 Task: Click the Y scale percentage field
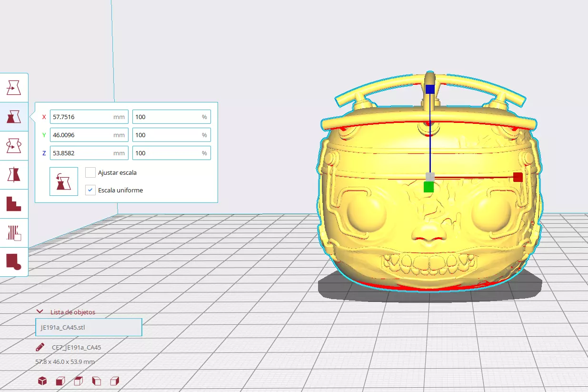(171, 135)
